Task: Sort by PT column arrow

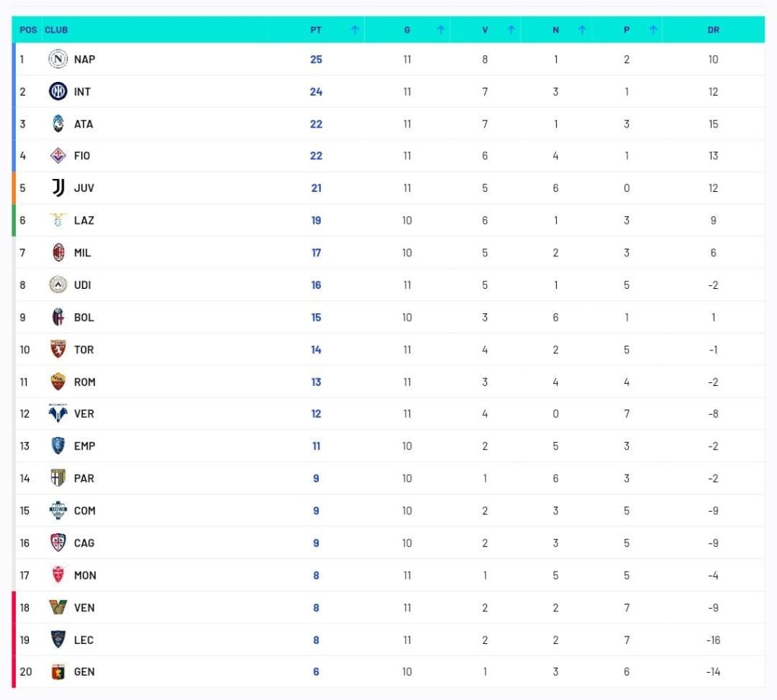Action: click(355, 30)
